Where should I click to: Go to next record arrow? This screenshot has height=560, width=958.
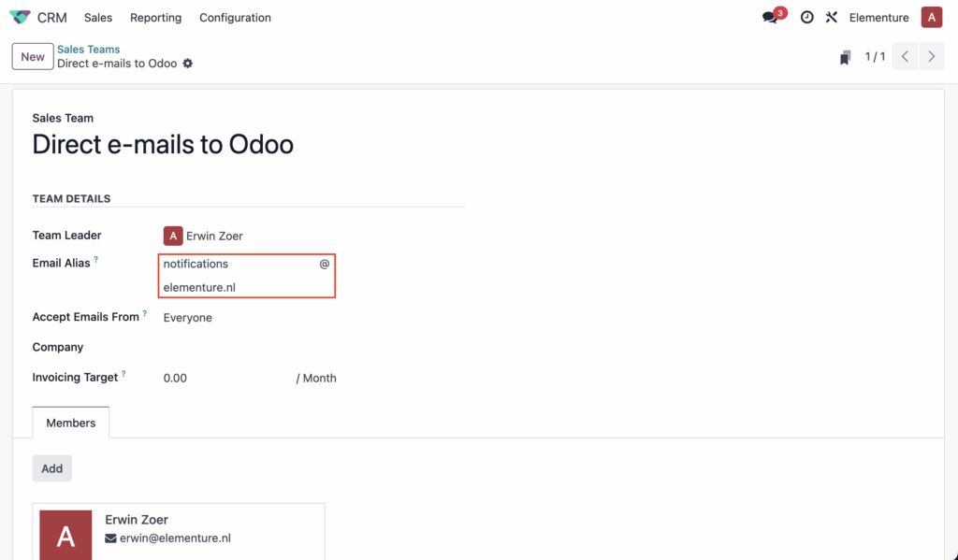coord(931,56)
